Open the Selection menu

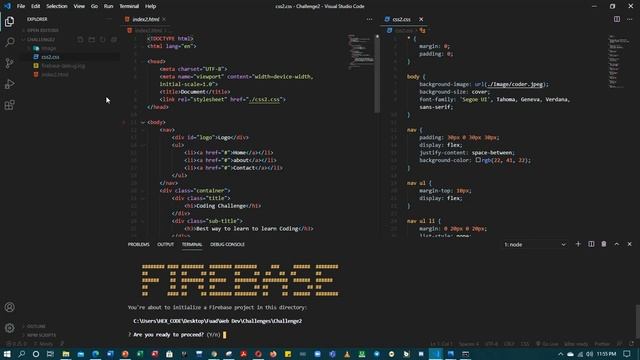57,6
